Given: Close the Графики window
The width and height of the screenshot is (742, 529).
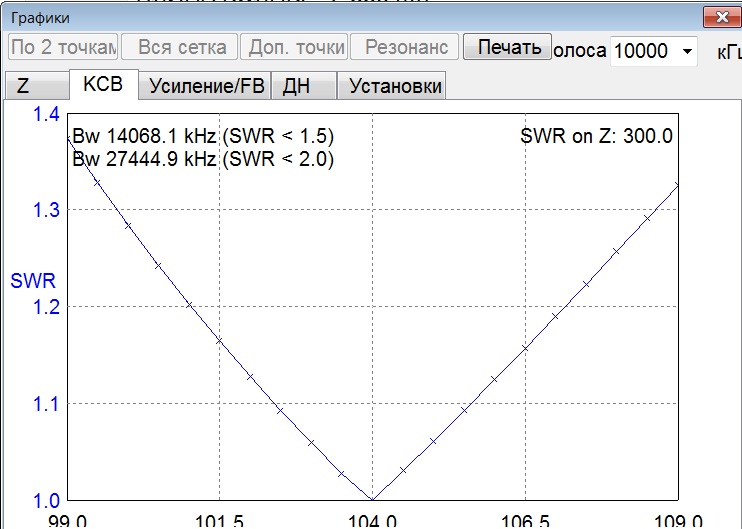Looking at the screenshot, I should 721,17.
